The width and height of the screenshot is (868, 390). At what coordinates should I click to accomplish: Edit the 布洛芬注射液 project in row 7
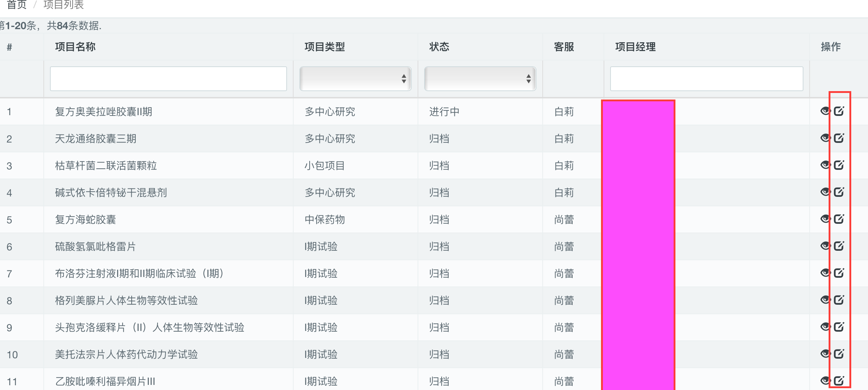tap(839, 273)
